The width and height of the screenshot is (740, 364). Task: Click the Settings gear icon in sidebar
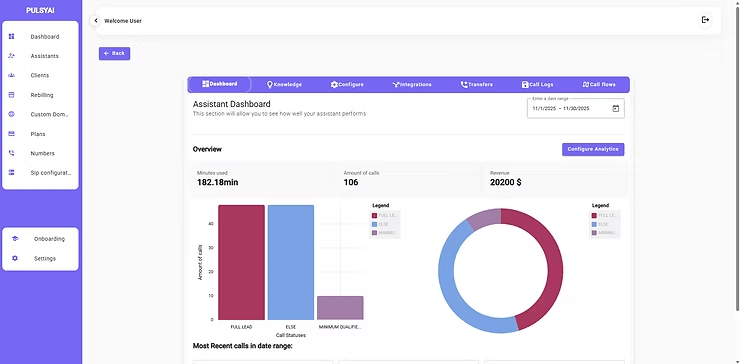(15, 258)
